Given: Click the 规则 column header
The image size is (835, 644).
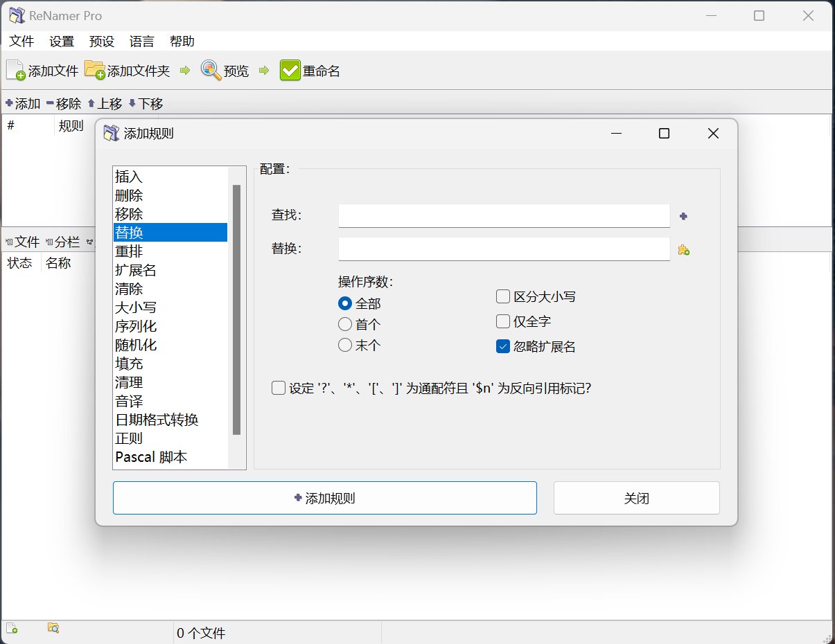Looking at the screenshot, I should point(71,126).
